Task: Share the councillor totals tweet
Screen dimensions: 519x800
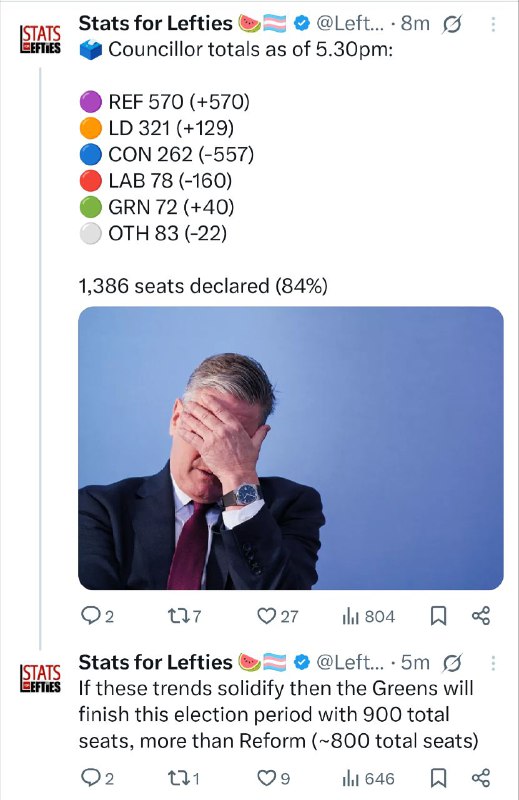Action: click(x=481, y=616)
